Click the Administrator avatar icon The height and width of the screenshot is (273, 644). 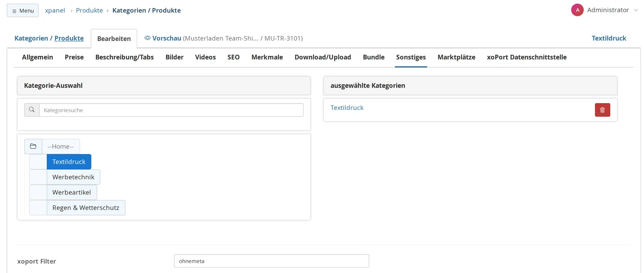click(577, 10)
